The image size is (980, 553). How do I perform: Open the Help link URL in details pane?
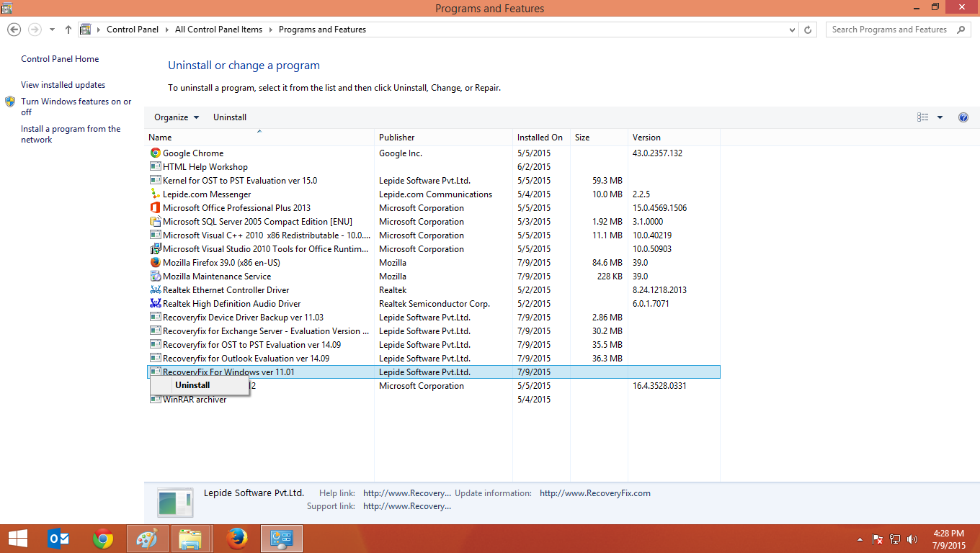(x=407, y=493)
